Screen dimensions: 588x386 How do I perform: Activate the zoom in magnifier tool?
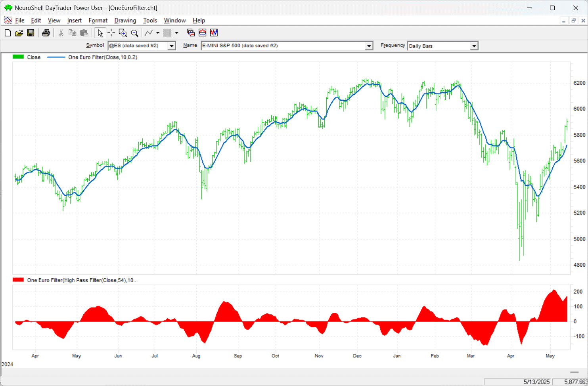pos(123,33)
